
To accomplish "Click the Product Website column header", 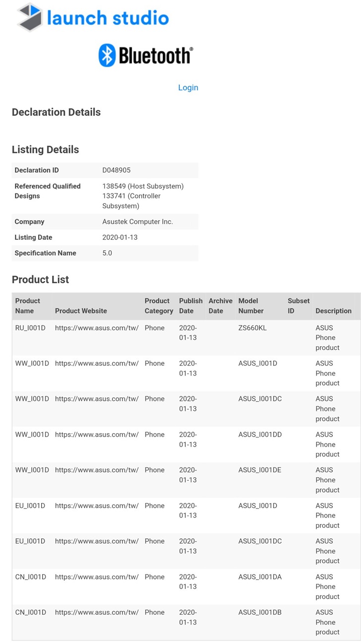I will (81, 311).
